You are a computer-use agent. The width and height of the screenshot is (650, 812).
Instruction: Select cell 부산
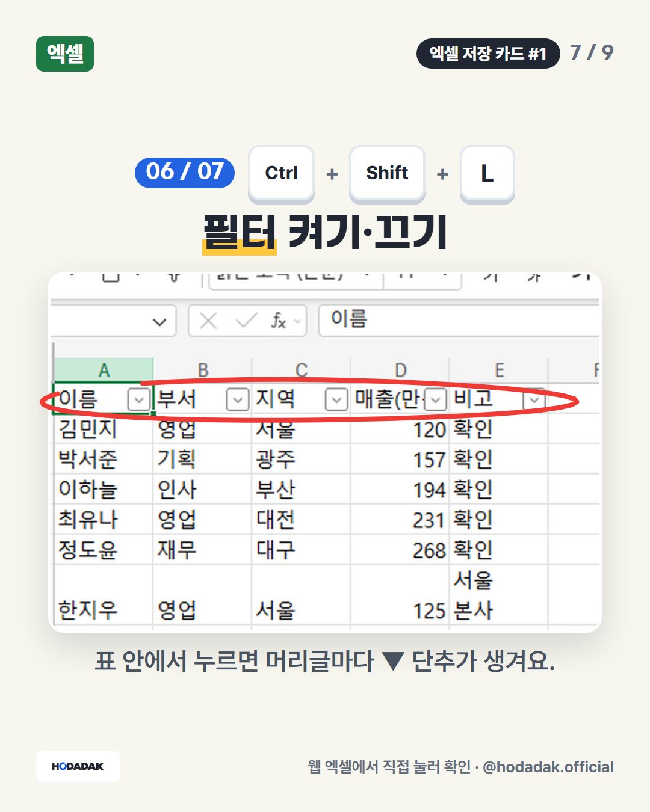coord(302,489)
